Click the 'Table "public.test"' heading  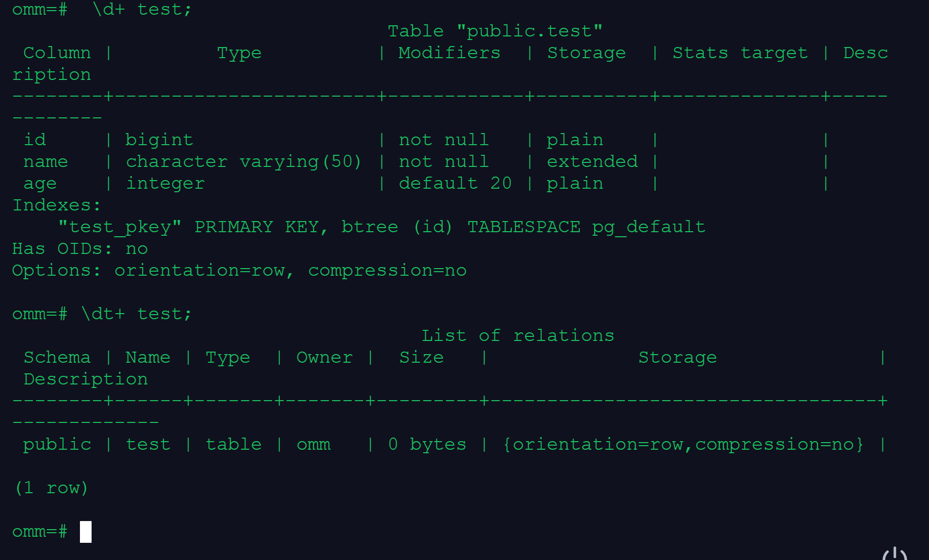click(495, 31)
